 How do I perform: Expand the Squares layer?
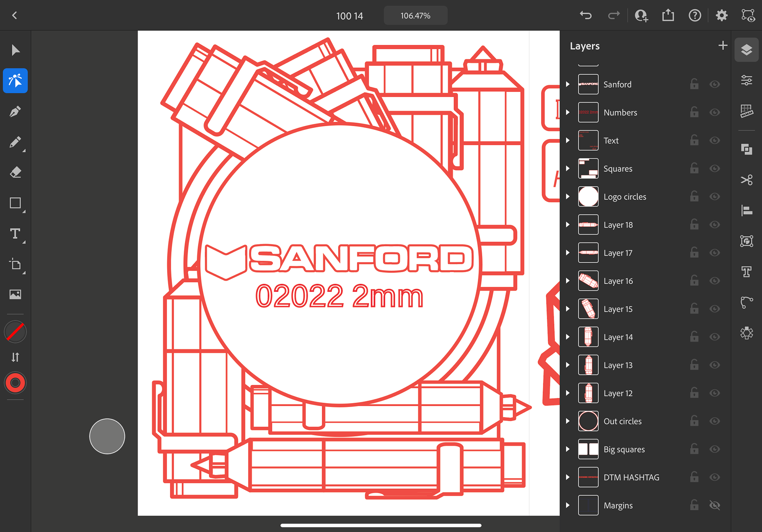[568, 169]
